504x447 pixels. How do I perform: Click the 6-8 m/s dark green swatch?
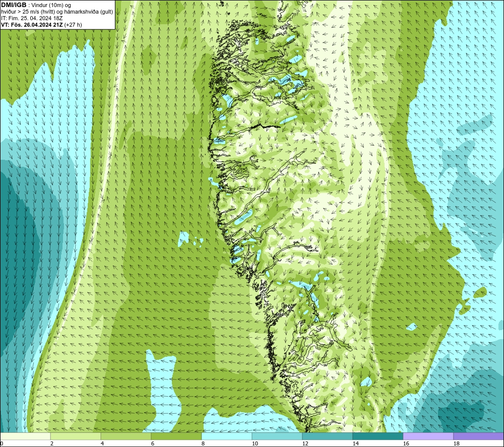176,436
